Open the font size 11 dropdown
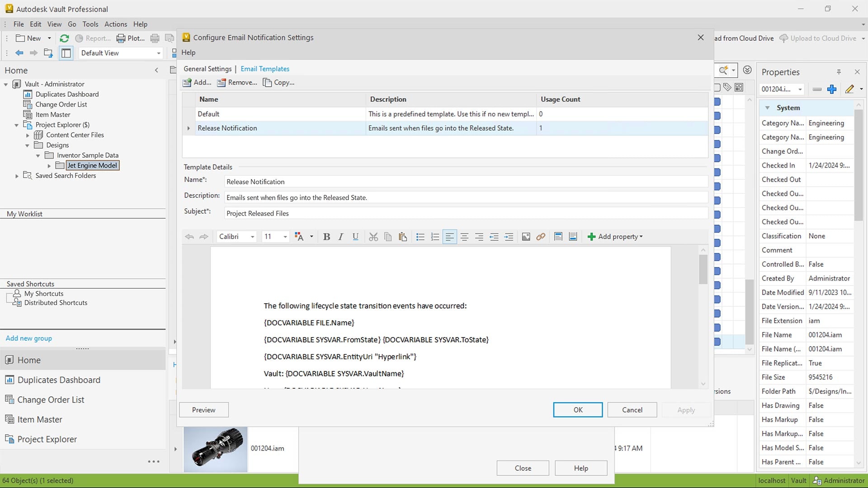Viewport: 868px width, 488px height. [285, 237]
